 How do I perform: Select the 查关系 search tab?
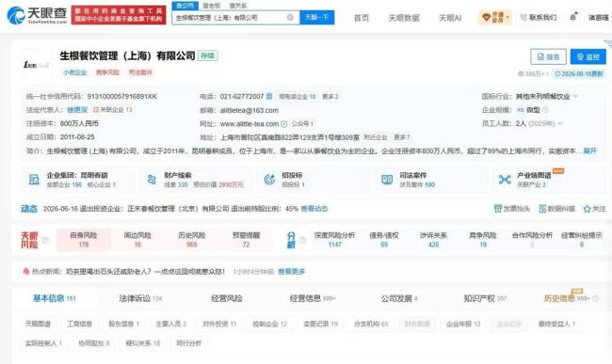tap(237, 6)
